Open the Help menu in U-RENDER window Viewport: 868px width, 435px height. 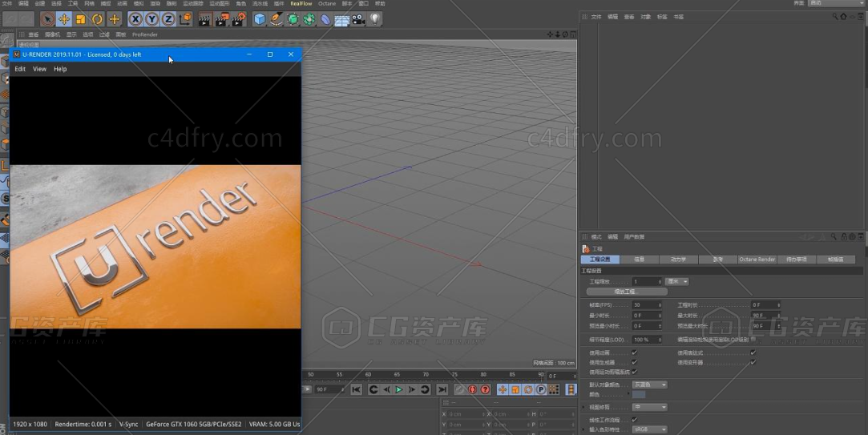click(60, 69)
